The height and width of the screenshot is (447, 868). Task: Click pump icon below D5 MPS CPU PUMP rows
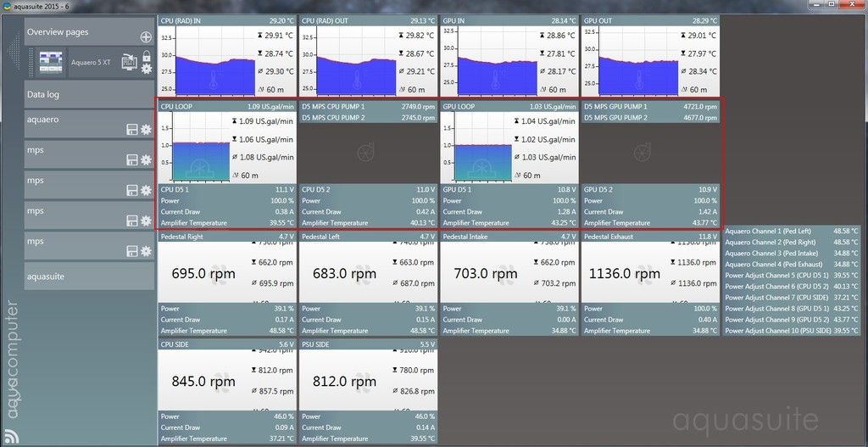[366, 153]
